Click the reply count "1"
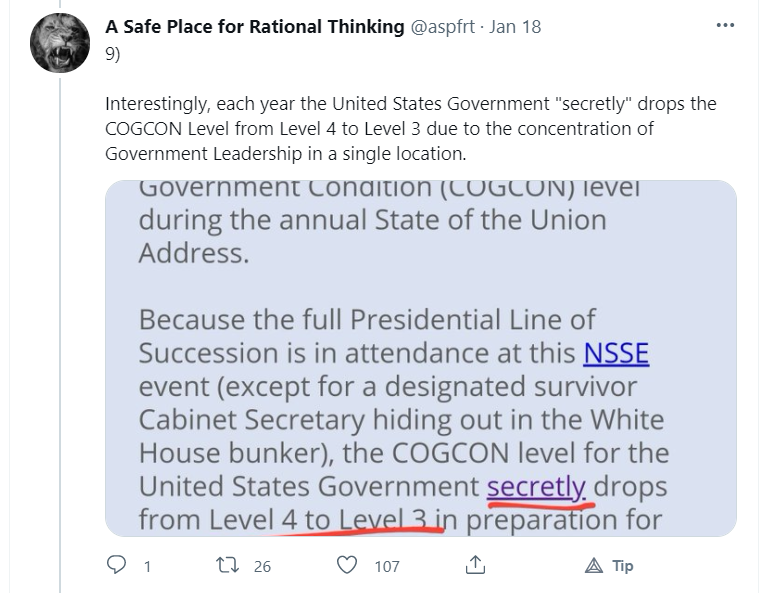Viewport: 763px width, 593px height. 147,566
